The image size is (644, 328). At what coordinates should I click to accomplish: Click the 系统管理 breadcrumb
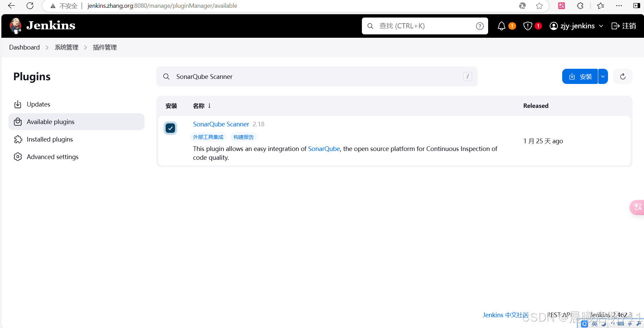[x=67, y=48]
